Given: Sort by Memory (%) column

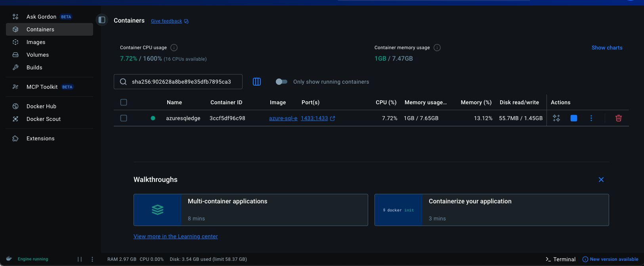Looking at the screenshot, I should [x=476, y=102].
